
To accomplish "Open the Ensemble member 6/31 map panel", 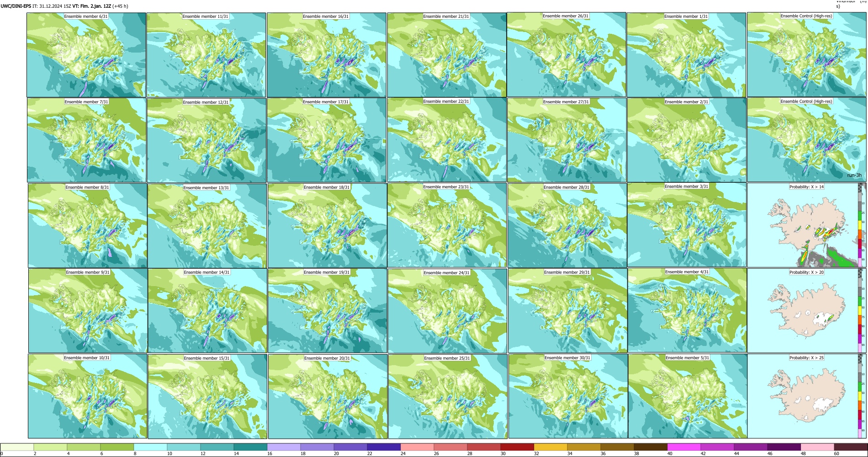I will click(x=86, y=55).
